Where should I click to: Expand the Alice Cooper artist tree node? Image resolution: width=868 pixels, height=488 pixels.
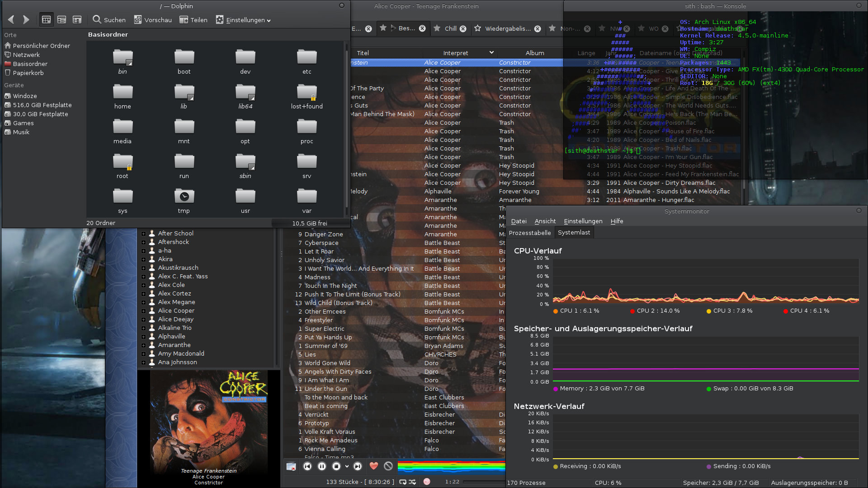click(x=144, y=311)
